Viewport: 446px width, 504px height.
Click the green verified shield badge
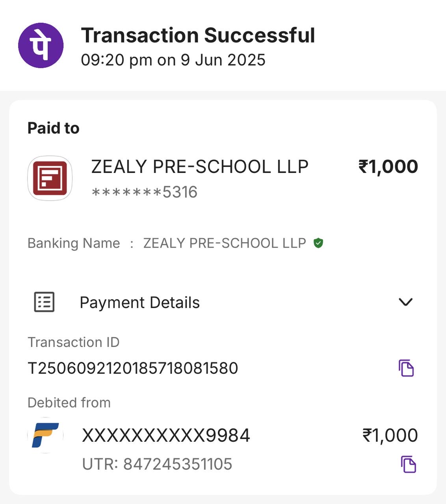click(x=318, y=243)
